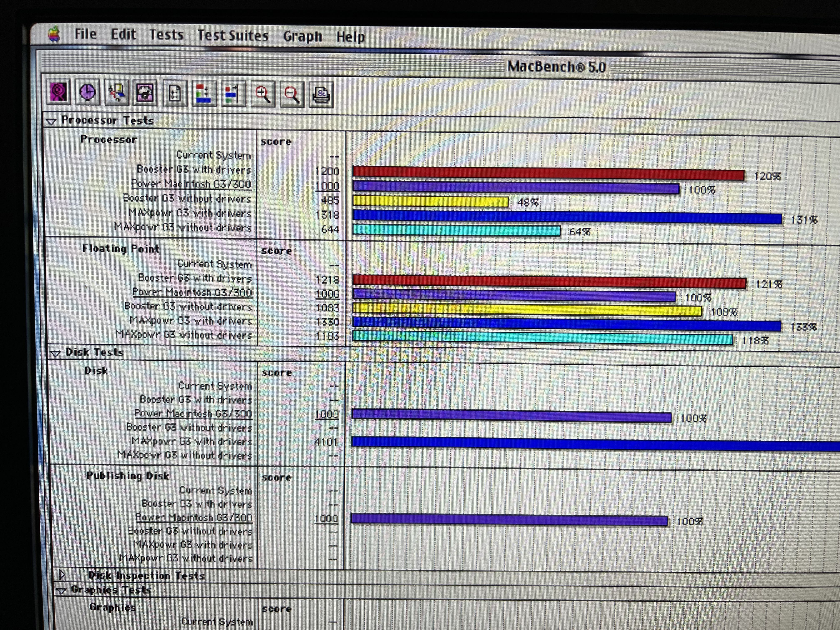This screenshot has height=630, width=840.
Task: Click the document page toolbar icon
Action: tap(175, 93)
